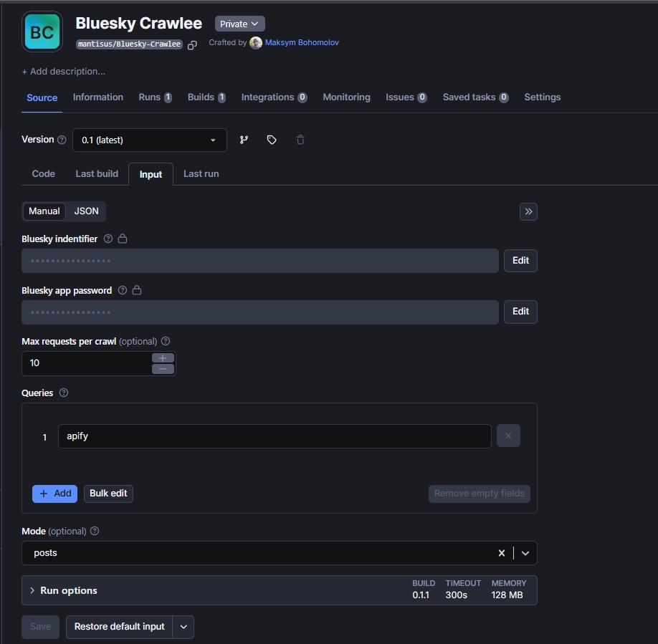The width and height of the screenshot is (658, 644).
Task: Remove the apify query row
Action: [x=508, y=436]
